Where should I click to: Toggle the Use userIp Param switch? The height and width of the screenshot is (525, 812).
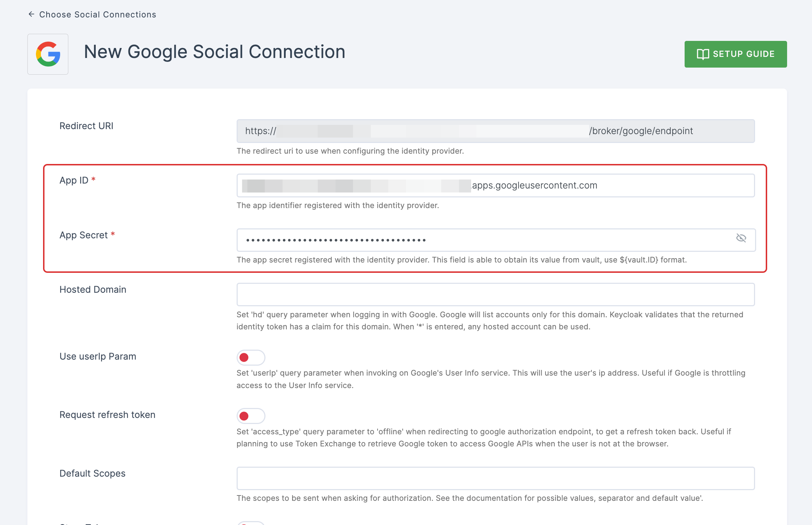[251, 357]
